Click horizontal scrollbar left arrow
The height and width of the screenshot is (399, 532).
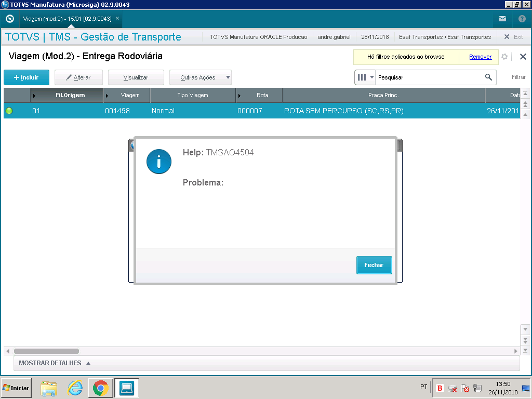pos(8,351)
